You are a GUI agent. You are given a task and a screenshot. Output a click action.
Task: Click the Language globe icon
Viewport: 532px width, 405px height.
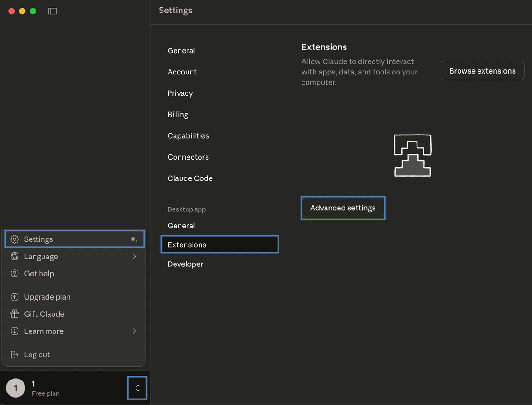(x=15, y=257)
